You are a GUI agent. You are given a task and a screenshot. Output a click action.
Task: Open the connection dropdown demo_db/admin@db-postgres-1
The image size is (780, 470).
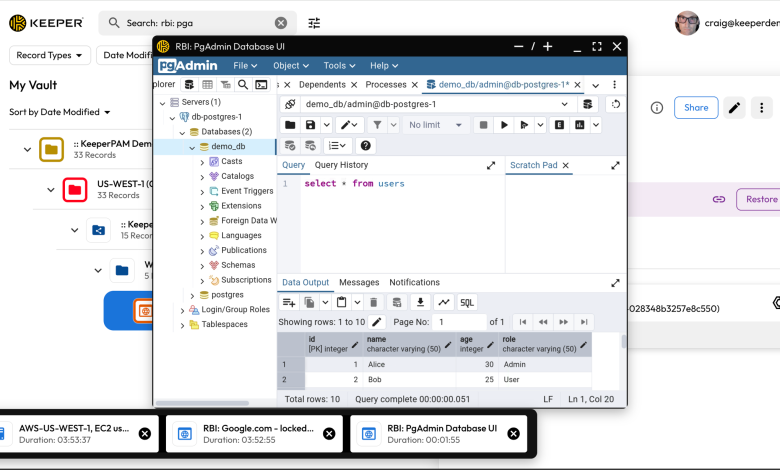pyautogui.click(x=436, y=104)
